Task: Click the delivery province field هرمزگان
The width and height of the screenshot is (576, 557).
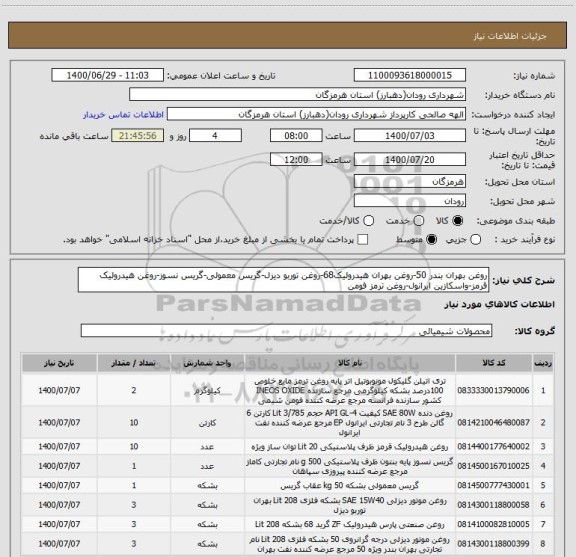Action: (x=410, y=182)
